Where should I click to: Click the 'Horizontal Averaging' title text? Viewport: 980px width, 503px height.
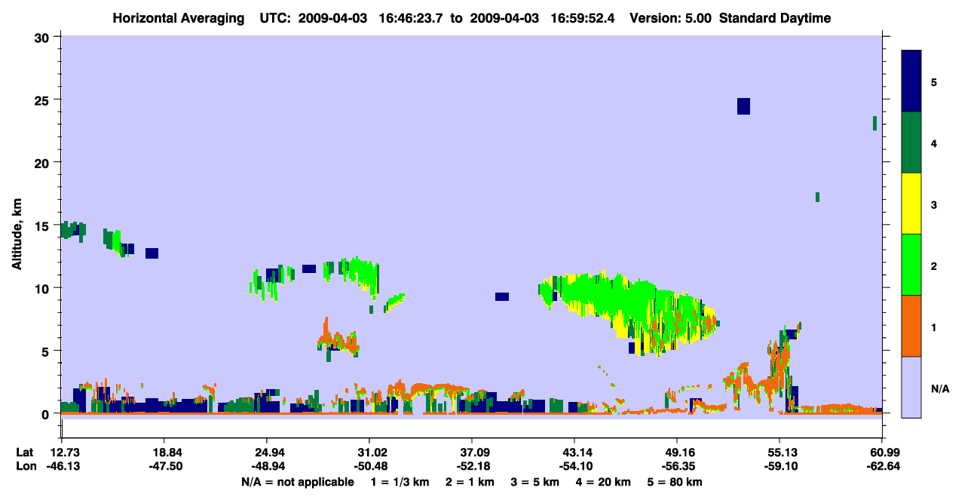click(x=179, y=18)
